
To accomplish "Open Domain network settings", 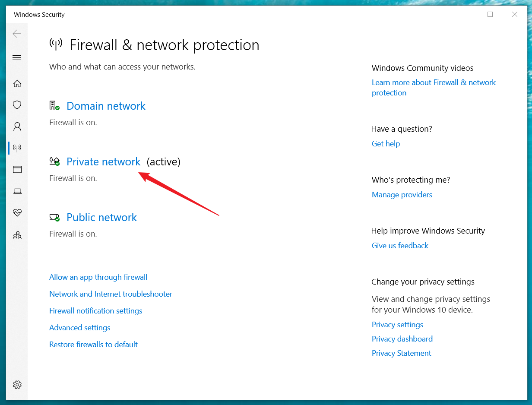I will [106, 106].
